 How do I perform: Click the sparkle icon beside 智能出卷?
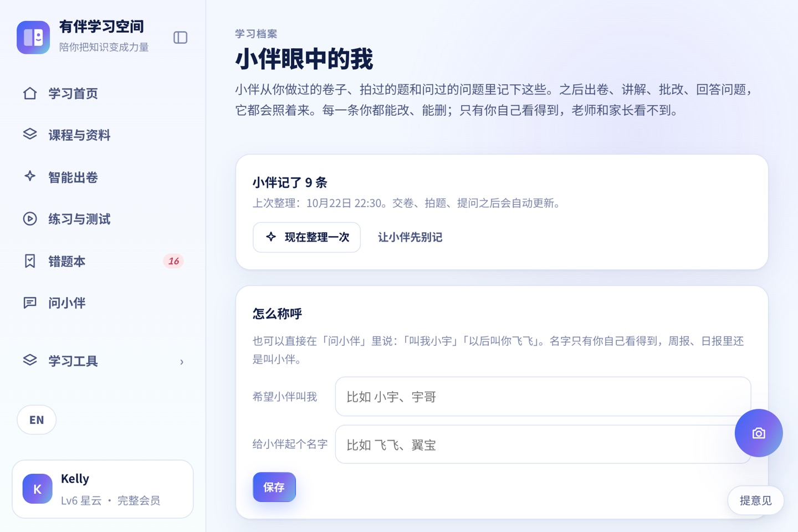30,177
